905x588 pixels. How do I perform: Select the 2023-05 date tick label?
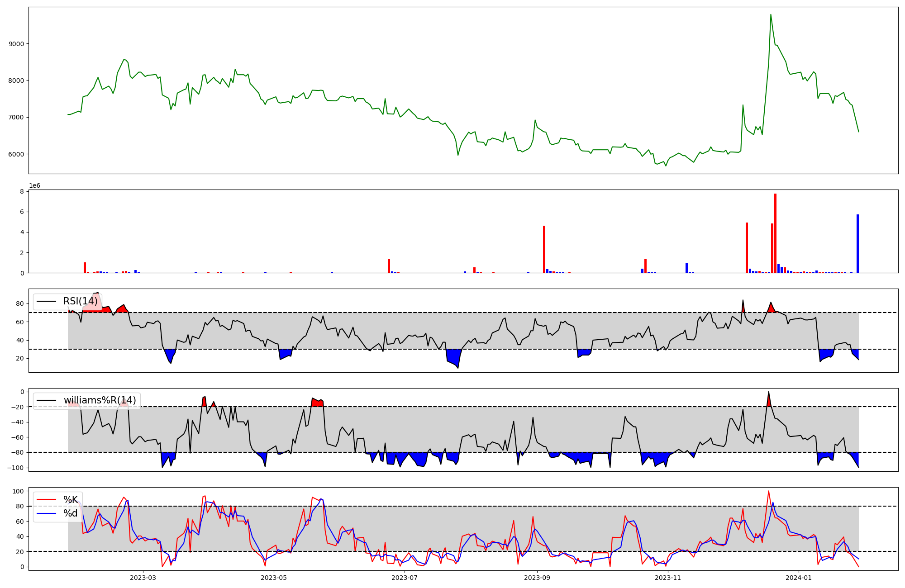pos(274,578)
